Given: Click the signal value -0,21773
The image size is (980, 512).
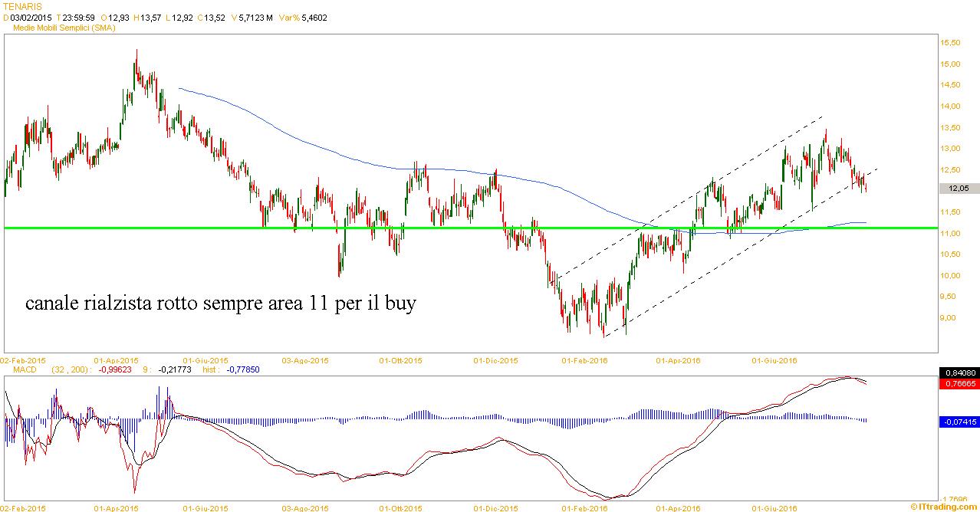Looking at the screenshot, I should pos(173,369).
